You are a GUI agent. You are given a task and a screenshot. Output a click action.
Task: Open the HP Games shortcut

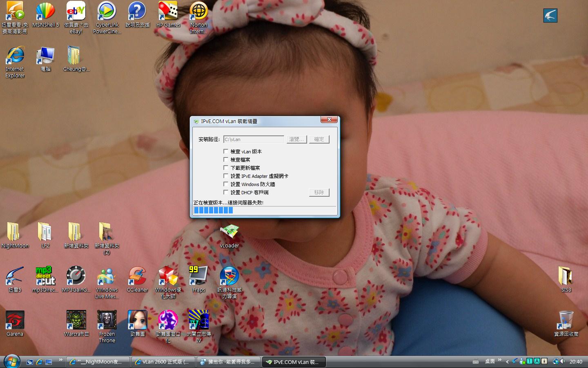168,11
